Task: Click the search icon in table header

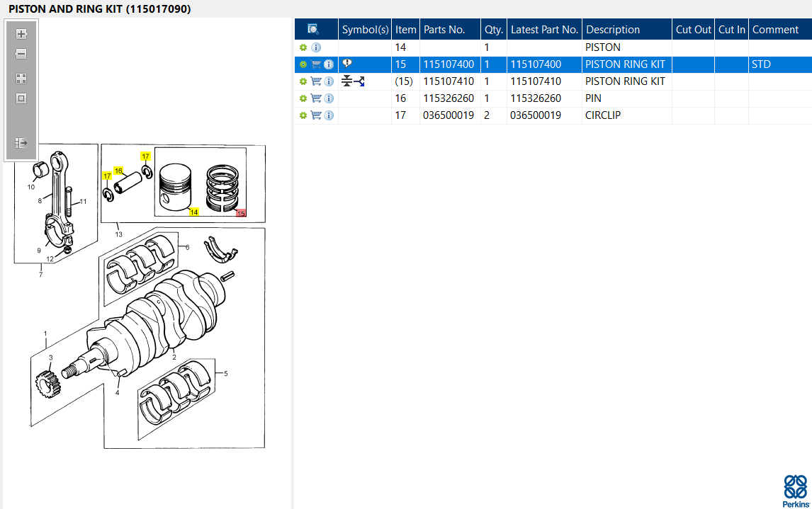Action: click(x=312, y=29)
